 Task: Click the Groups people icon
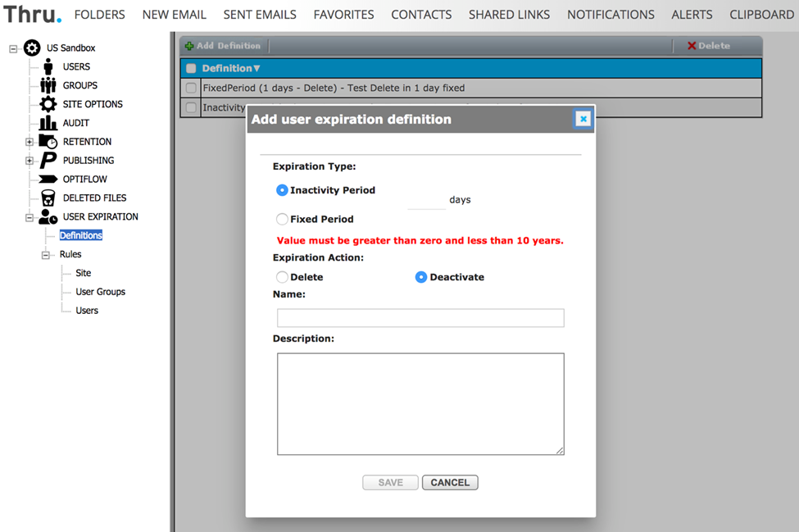48,85
